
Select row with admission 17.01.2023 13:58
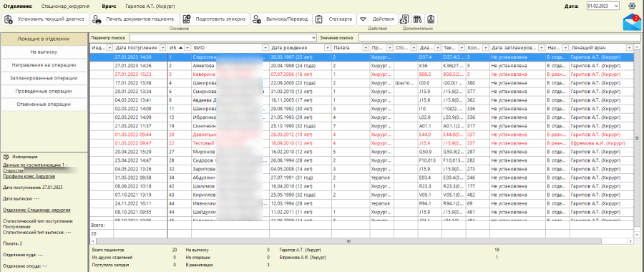(x=361, y=83)
